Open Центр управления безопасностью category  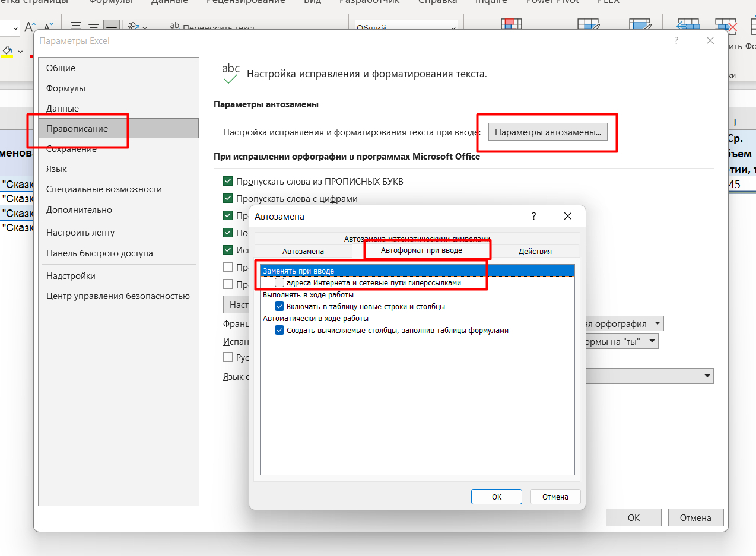click(x=119, y=296)
